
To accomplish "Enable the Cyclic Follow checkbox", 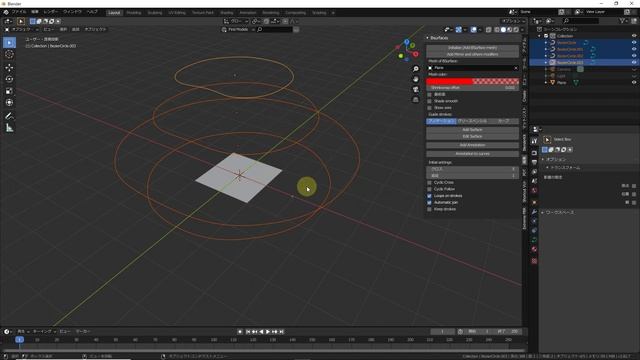I will point(429,189).
